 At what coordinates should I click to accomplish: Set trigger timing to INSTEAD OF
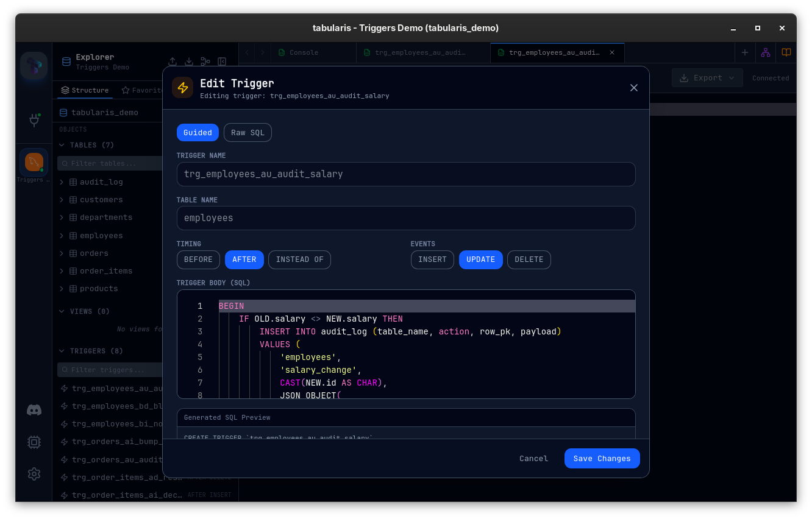click(x=299, y=259)
